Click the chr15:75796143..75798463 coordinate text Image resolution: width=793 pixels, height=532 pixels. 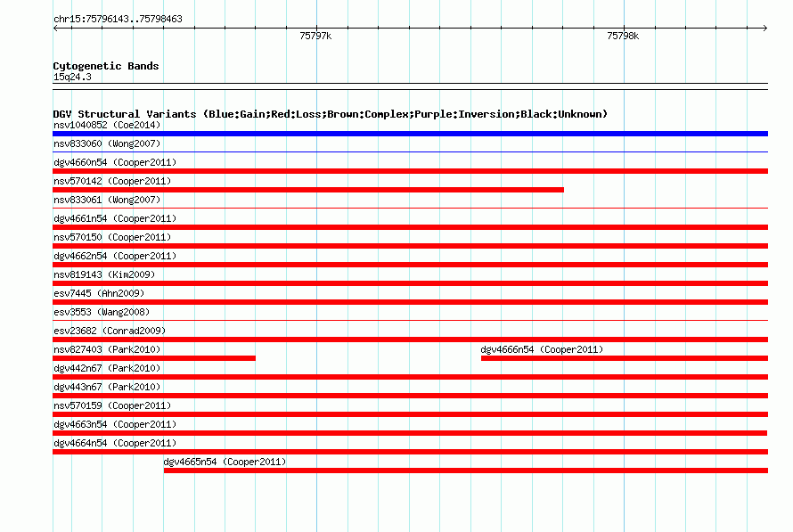point(118,20)
